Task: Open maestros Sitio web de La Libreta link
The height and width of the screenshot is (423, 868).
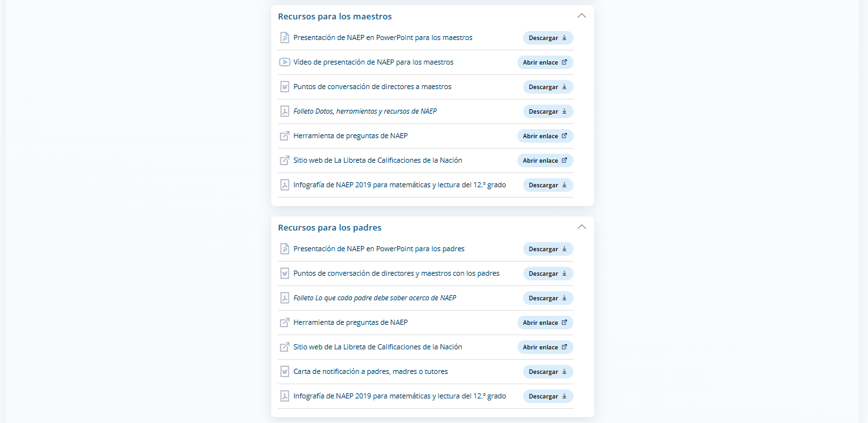Action: pyautogui.click(x=544, y=160)
